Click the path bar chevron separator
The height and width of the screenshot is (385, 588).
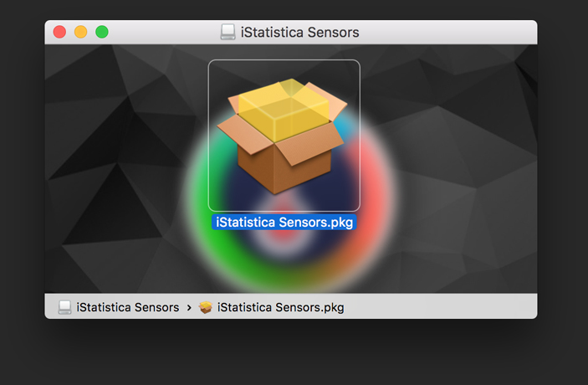[189, 308]
